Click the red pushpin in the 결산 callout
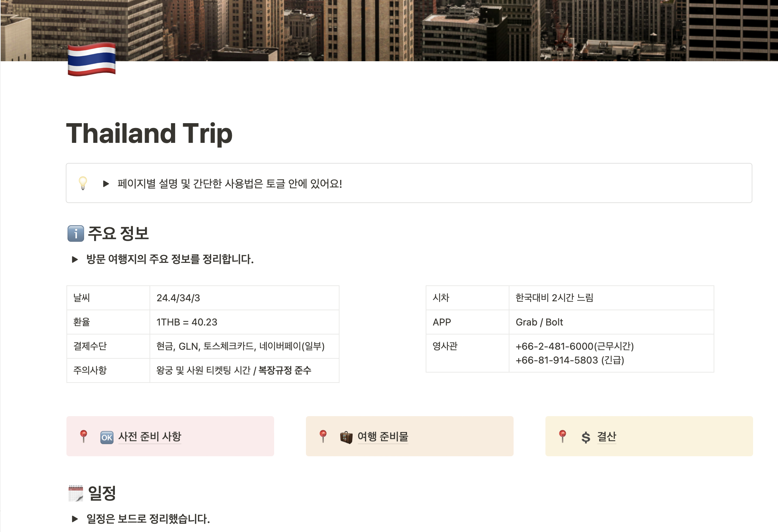Image resolution: width=778 pixels, height=532 pixels. [562, 436]
